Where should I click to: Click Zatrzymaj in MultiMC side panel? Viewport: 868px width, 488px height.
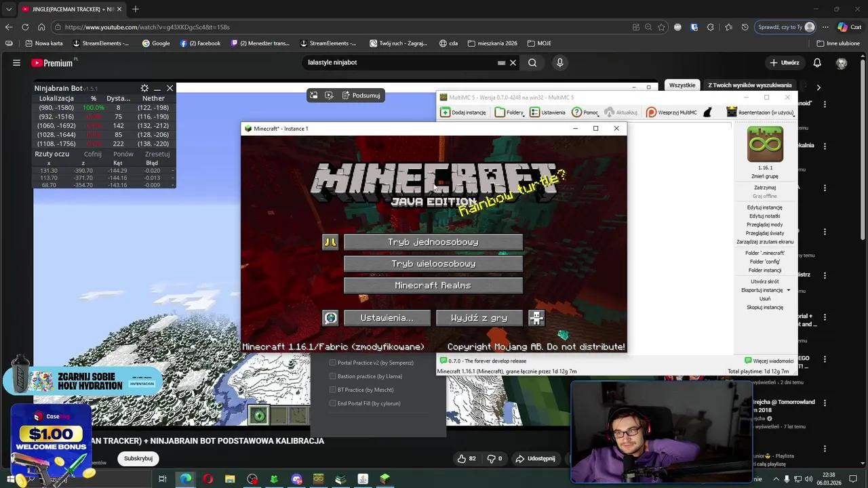pos(765,188)
